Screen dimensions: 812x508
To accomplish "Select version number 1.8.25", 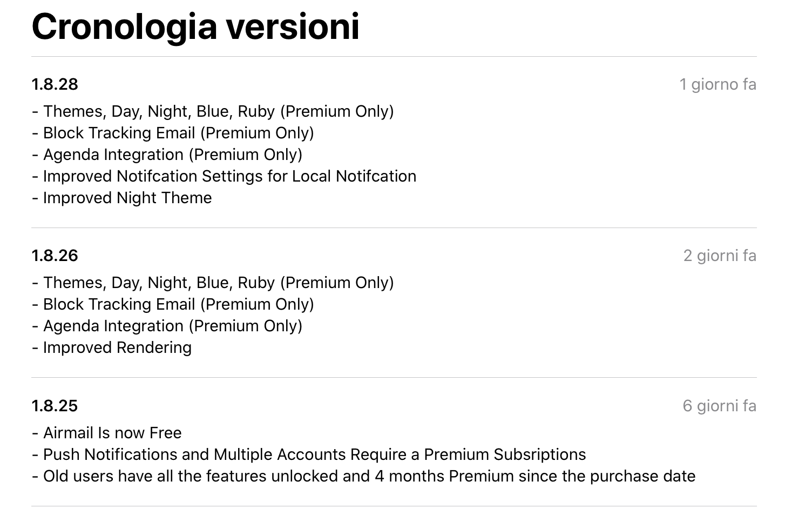I will 55,406.
